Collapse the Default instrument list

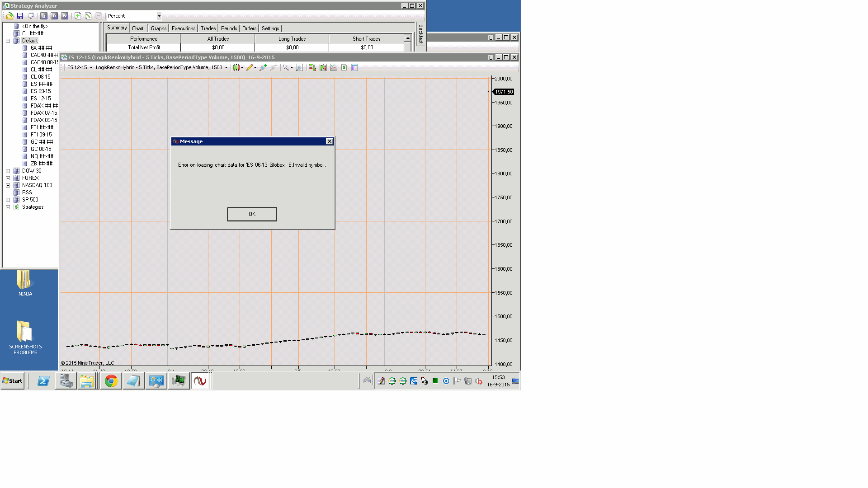coord(8,41)
